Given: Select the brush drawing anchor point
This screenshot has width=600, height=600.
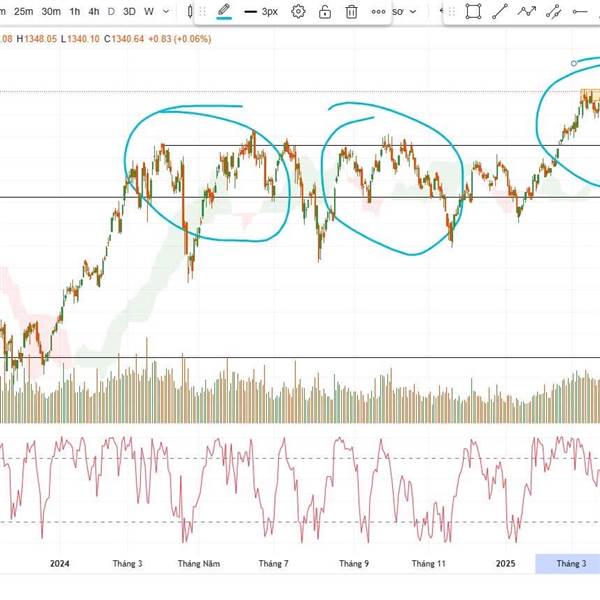Looking at the screenshot, I should tap(574, 63).
